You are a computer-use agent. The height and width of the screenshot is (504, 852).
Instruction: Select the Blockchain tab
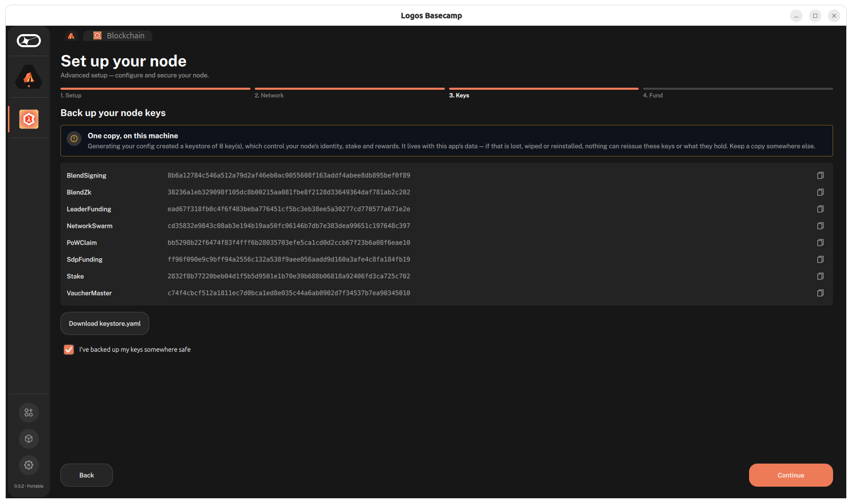[x=119, y=36]
